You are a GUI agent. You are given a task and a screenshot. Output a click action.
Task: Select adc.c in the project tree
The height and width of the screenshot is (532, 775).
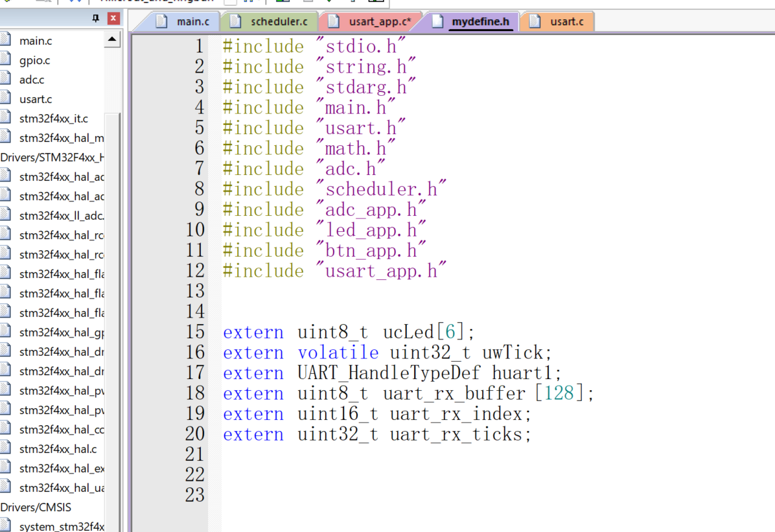[x=32, y=80]
